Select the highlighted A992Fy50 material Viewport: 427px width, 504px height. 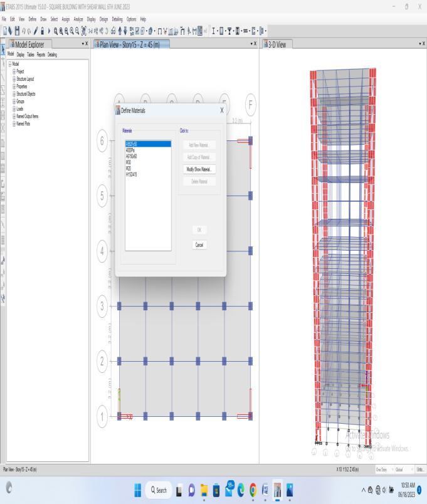click(x=148, y=144)
